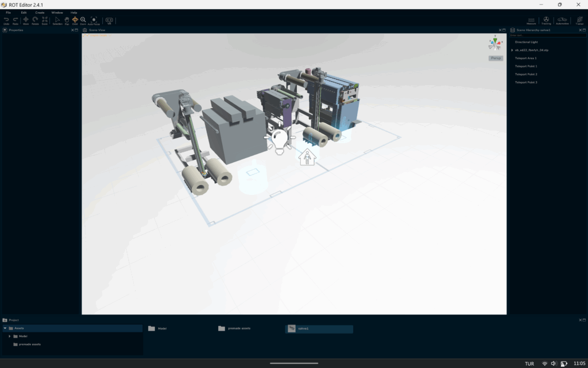Activate the Rotate tool

coord(35,20)
